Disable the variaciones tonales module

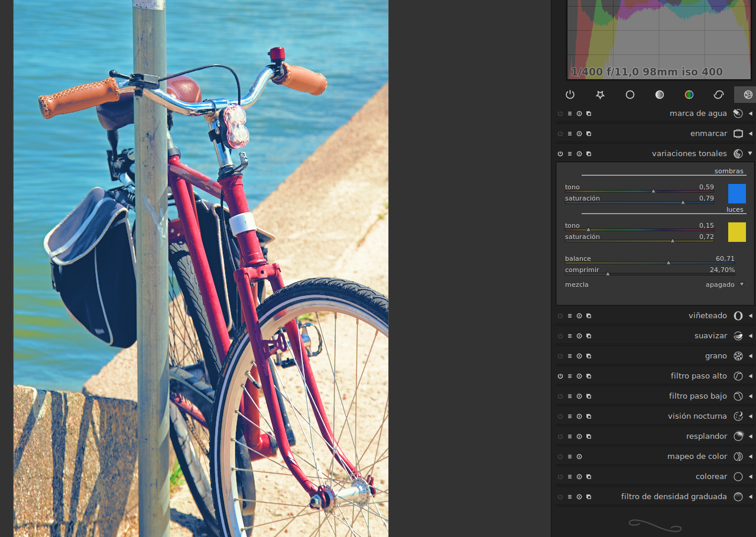click(560, 154)
